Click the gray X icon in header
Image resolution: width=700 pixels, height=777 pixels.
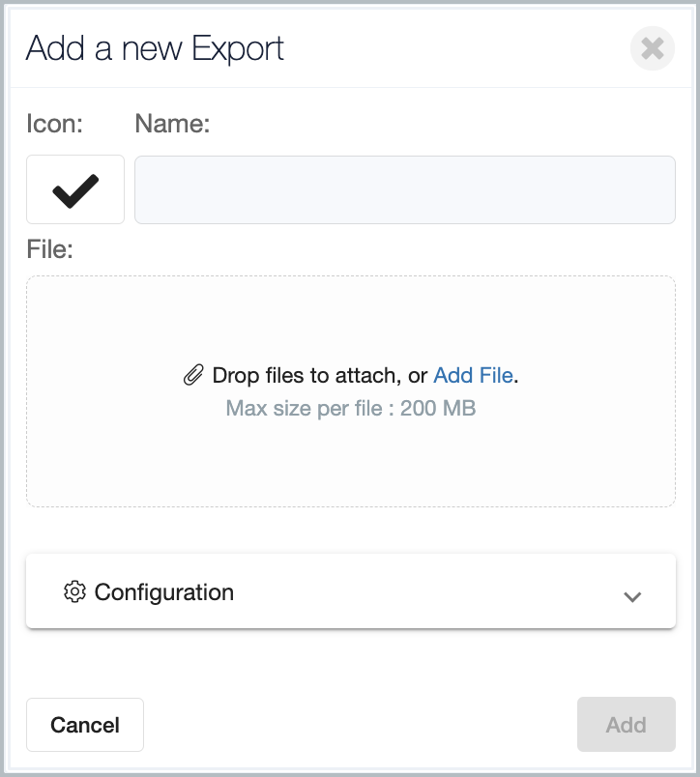pyautogui.click(x=652, y=48)
